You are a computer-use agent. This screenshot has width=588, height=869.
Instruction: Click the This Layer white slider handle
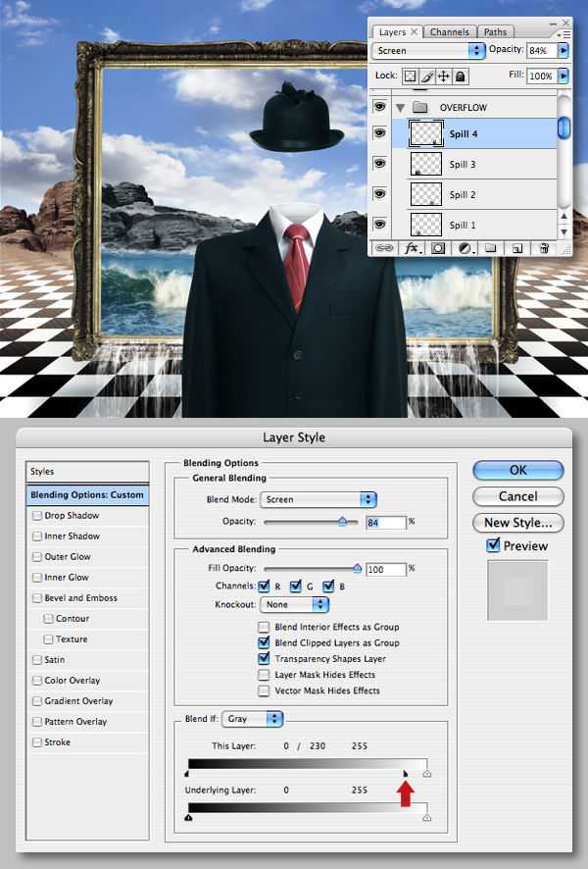(427, 774)
